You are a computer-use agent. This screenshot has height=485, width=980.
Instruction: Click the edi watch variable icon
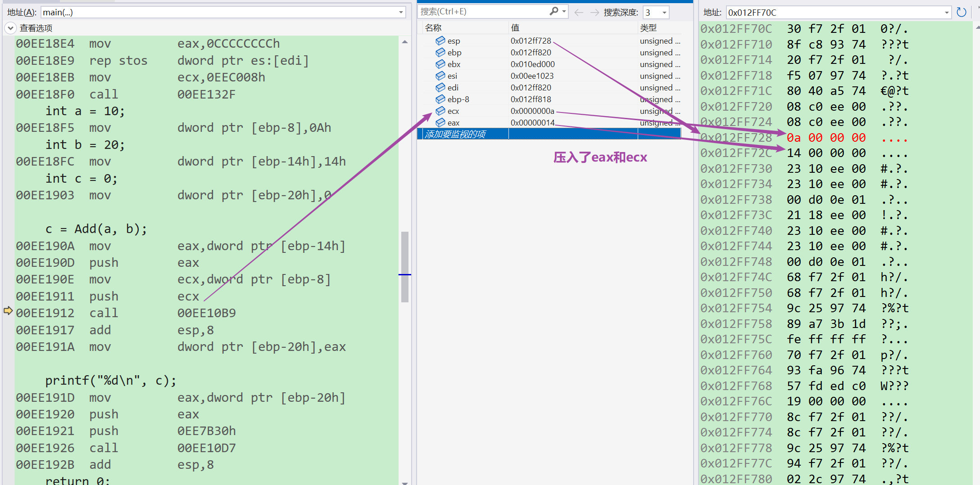click(440, 88)
